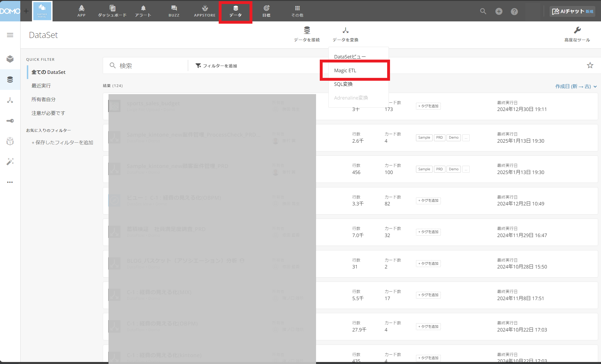Image resolution: width=601 pixels, height=364 pixels.
Task: Click 保存したフィルターを追加 link
Action: pos(62,143)
